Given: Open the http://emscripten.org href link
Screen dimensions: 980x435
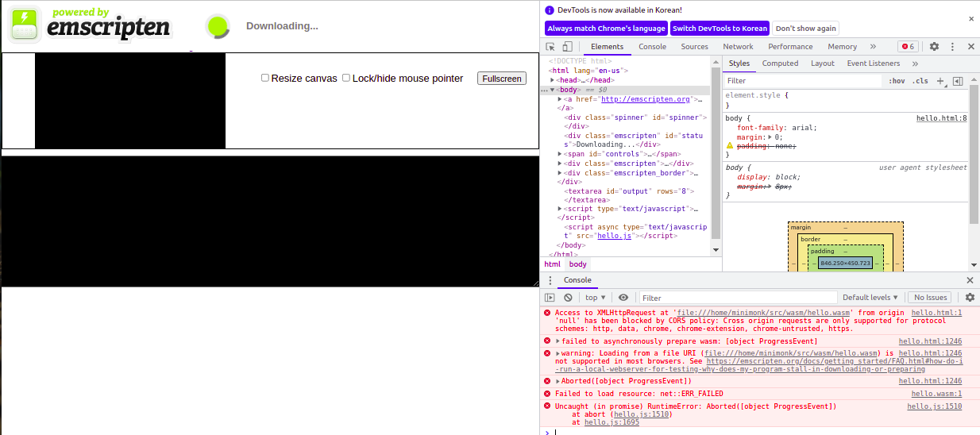Looking at the screenshot, I should click(x=646, y=99).
